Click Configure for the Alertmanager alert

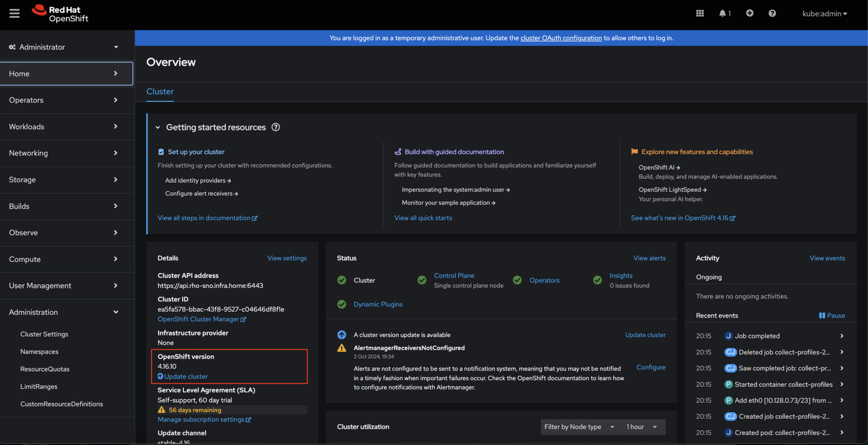[x=651, y=367]
